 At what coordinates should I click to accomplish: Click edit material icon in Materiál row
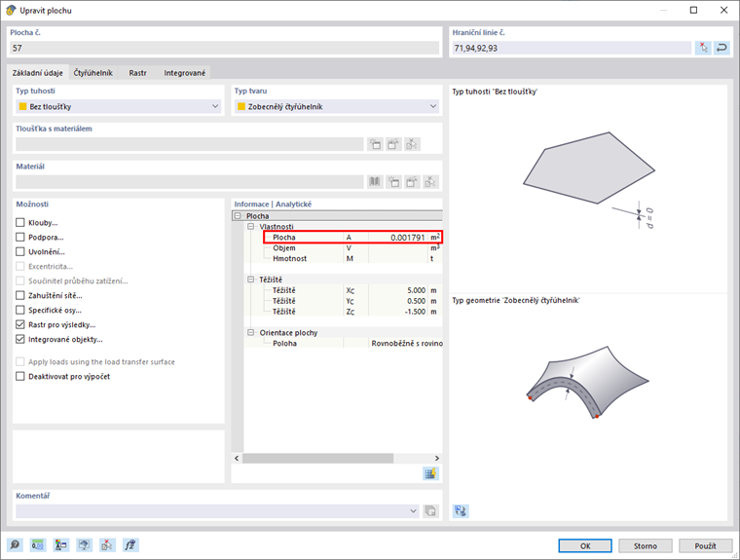click(412, 182)
